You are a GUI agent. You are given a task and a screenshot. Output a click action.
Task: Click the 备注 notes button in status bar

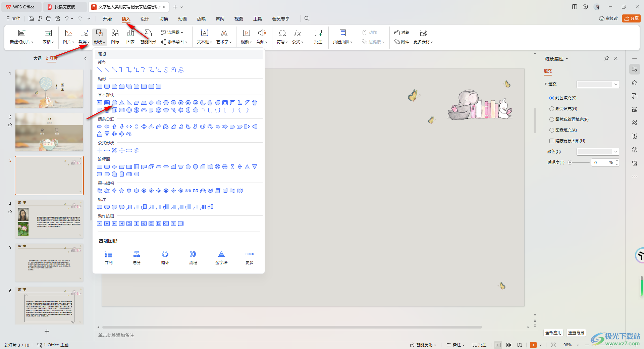[x=455, y=345]
